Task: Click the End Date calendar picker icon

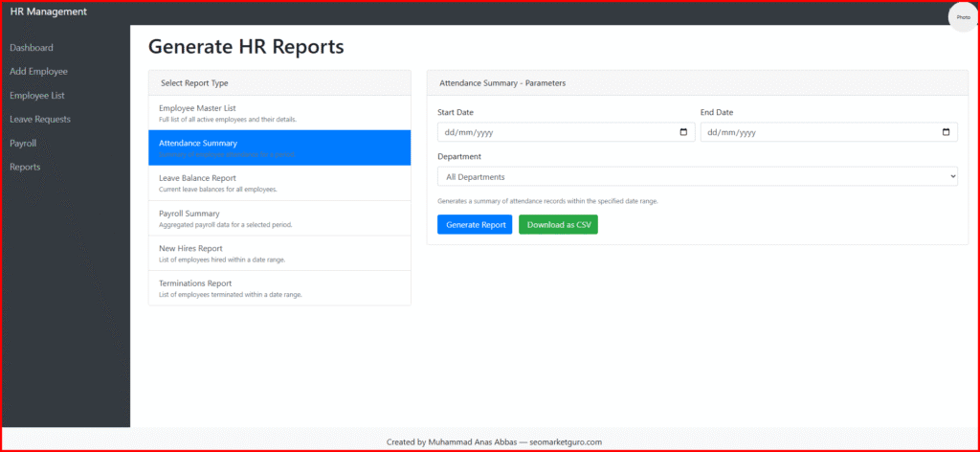Action: (x=946, y=132)
